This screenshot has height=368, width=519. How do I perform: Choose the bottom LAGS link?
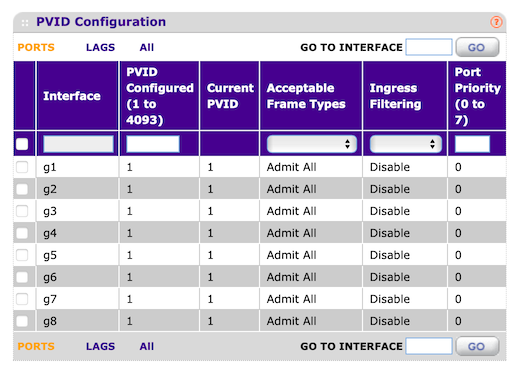click(x=100, y=346)
